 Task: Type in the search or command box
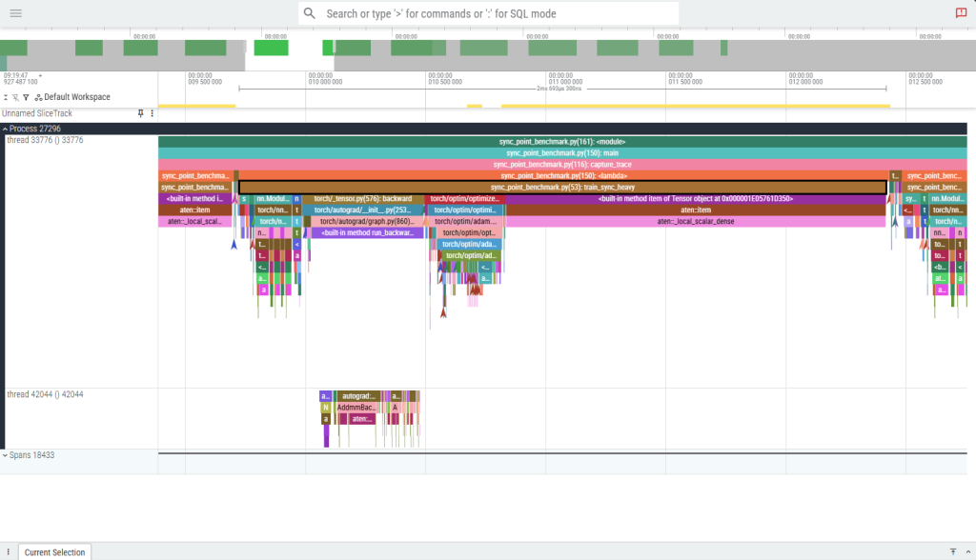[496, 14]
